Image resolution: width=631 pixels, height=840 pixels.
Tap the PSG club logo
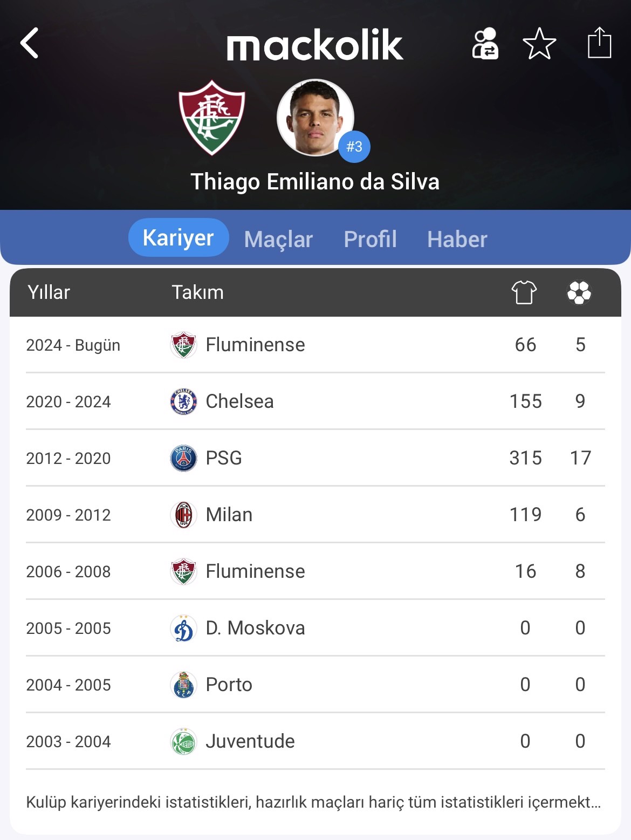tap(183, 458)
